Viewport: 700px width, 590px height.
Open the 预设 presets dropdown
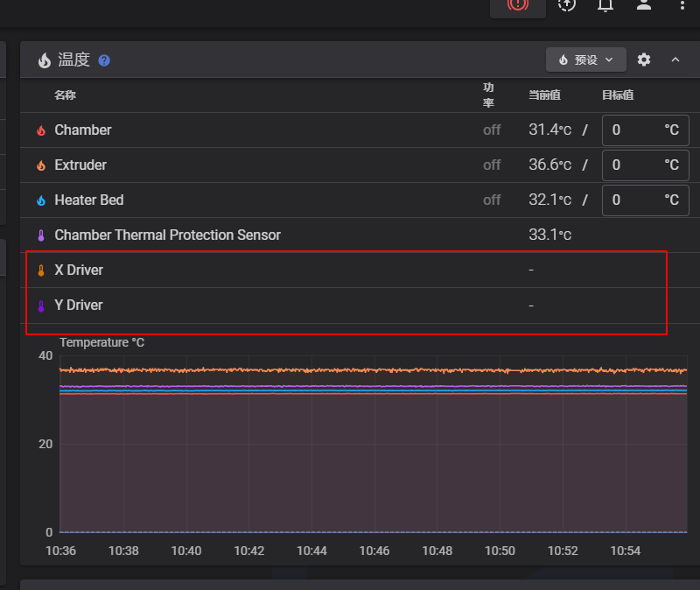click(585, 60)
